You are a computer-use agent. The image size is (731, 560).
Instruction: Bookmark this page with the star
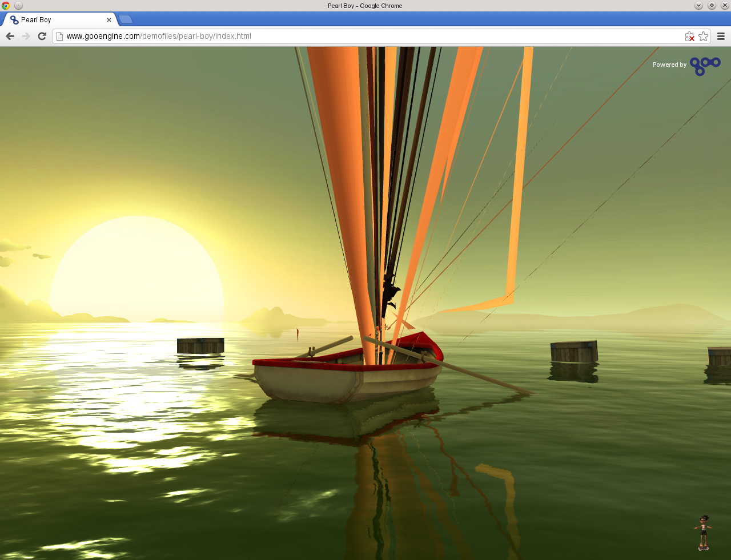704,36
